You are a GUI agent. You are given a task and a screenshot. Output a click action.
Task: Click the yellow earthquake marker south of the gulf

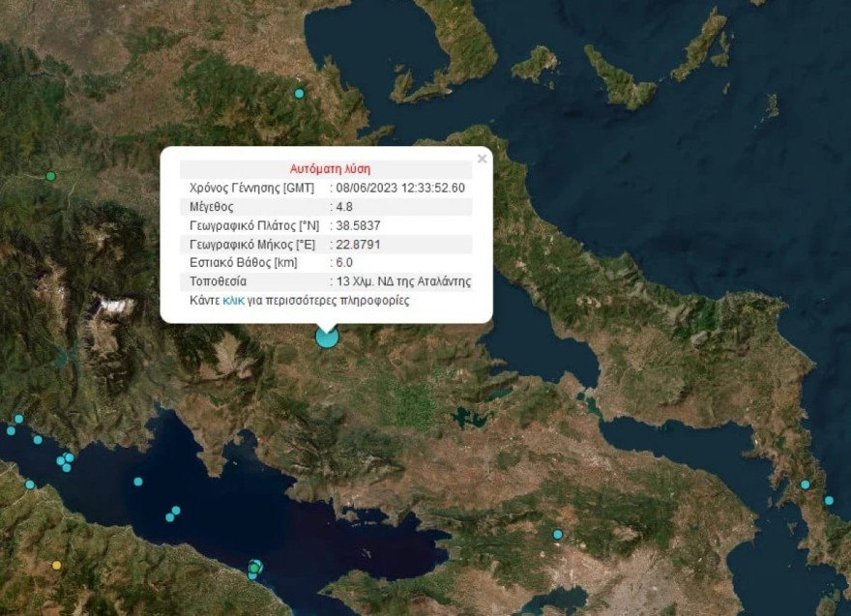pos(56,565)
